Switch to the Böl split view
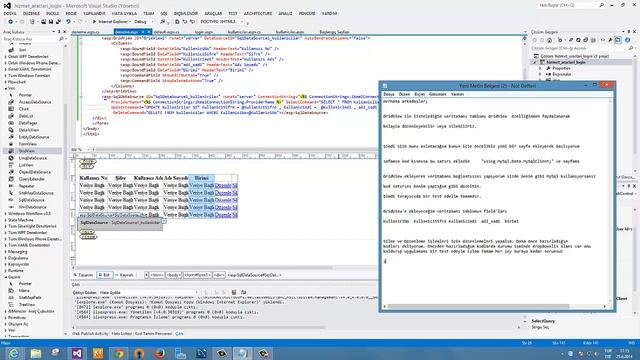640x360 pixels. click(x=104, y=275)
